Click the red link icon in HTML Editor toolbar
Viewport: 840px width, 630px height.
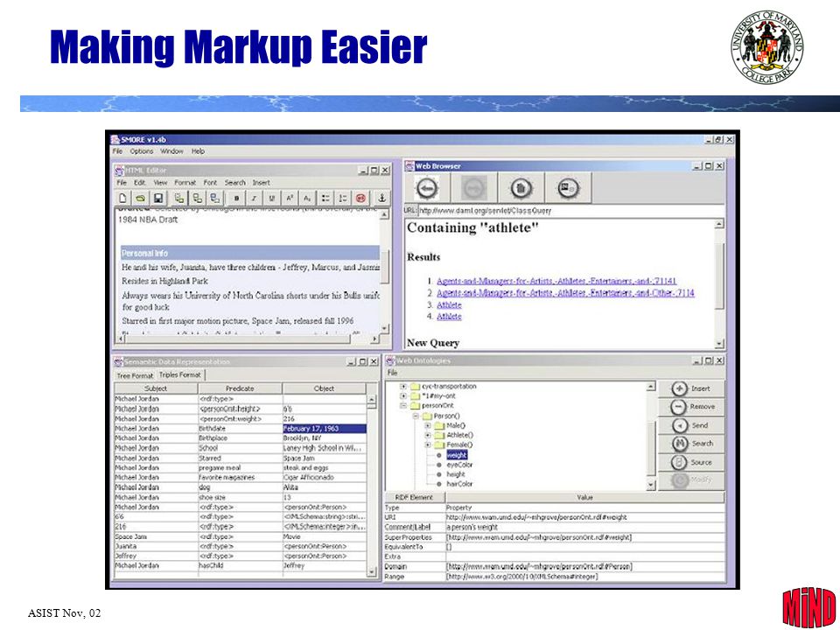pyautogui.click(x=360, y=199)
